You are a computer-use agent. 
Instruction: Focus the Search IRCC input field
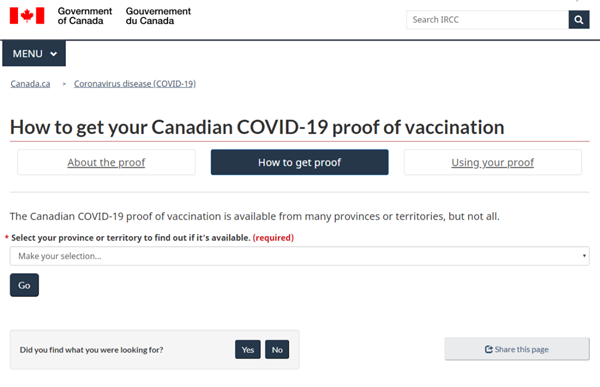click(488, 20)
